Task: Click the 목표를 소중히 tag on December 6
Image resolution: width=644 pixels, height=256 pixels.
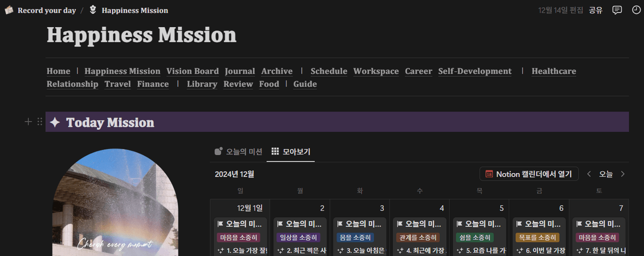Action: (x=537, y=237)
